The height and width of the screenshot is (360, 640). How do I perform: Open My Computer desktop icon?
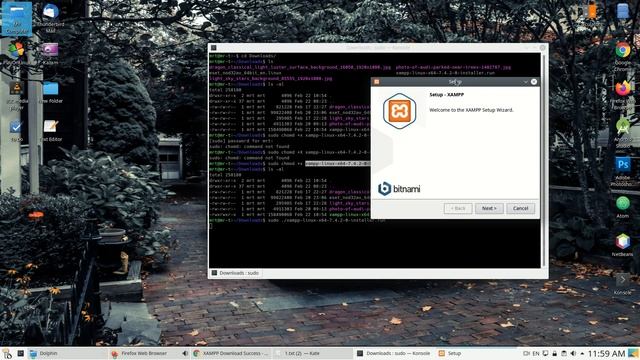click(x=17, y=18)
